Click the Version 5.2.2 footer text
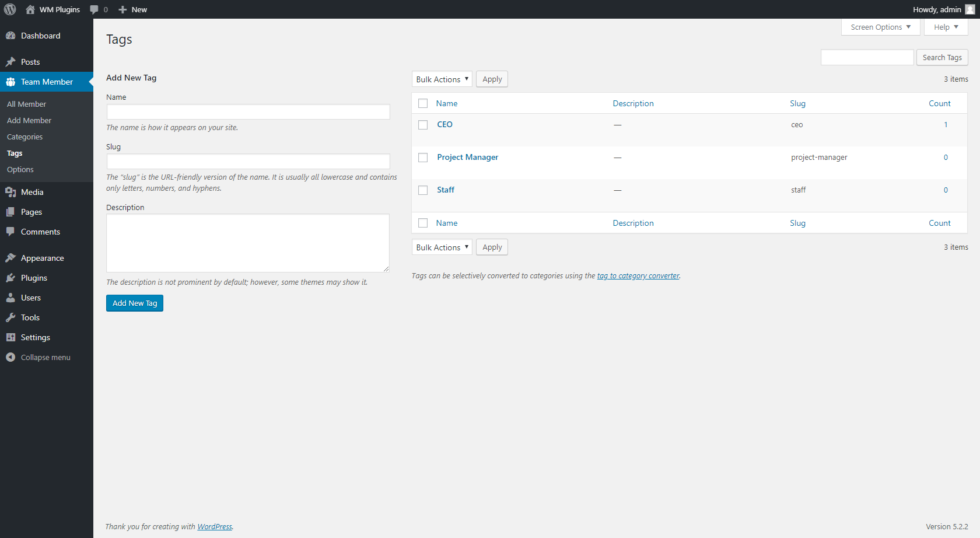 coord(947,526)
